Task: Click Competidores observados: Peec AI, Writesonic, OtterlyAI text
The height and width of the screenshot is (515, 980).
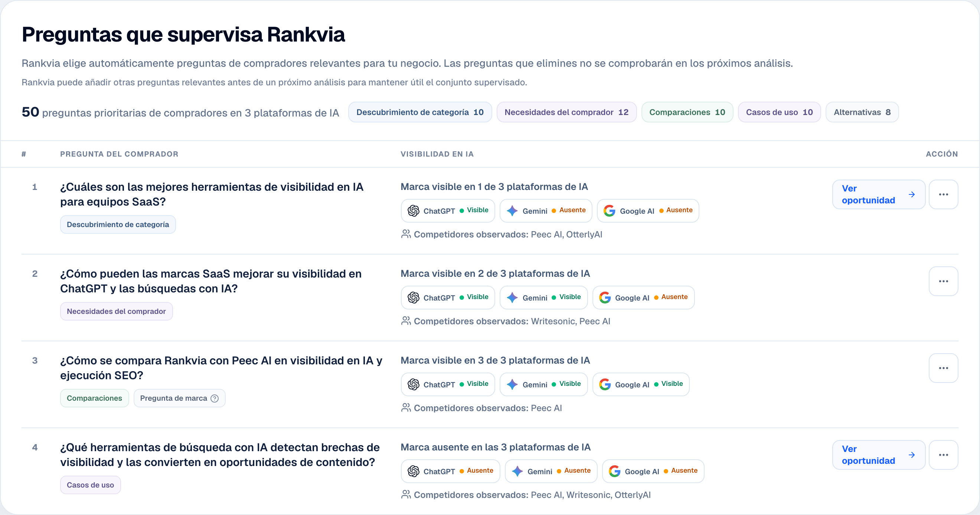Action: (532, 495)
